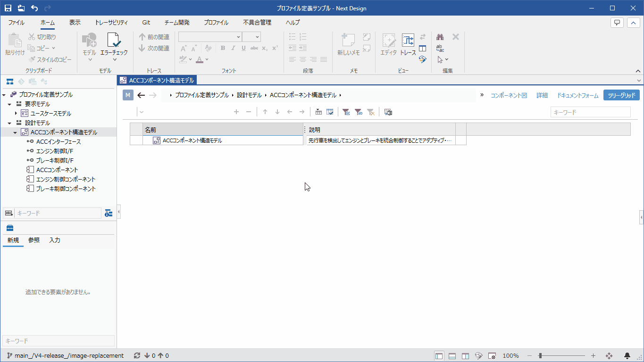Click the fit-to-screen arrows icon in status bar
The image size is (644, 362).
pos(609,356)
